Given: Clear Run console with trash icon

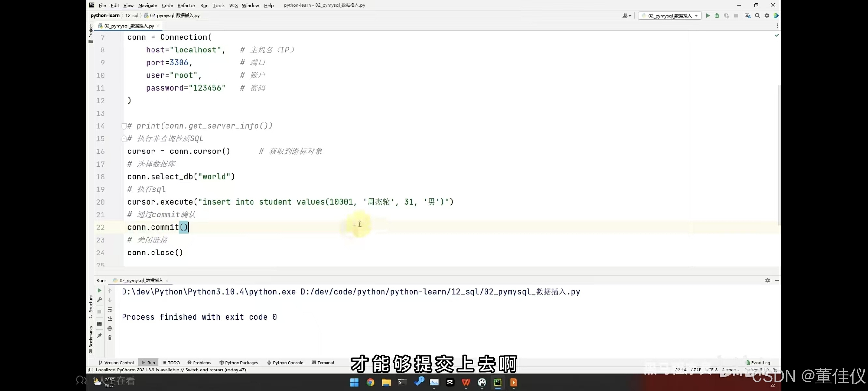Looking at the screenshot, I should 110,338.
